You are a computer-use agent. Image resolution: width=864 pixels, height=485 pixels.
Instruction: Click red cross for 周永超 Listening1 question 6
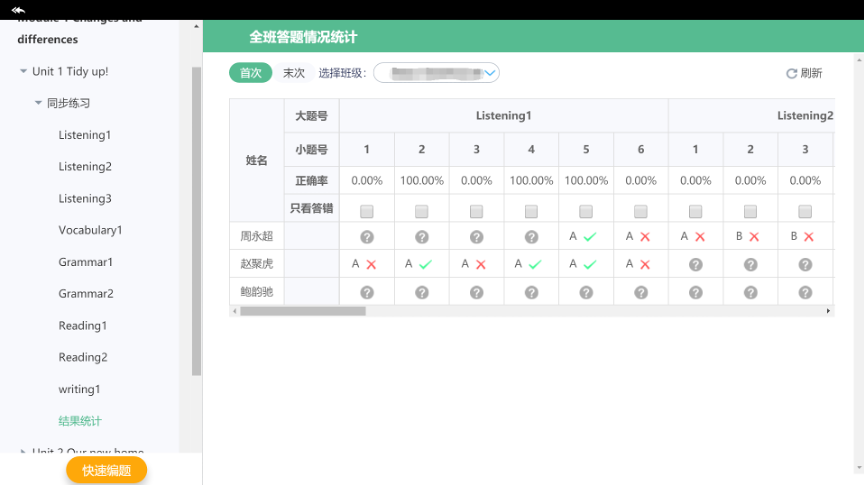tap(645, 237)
